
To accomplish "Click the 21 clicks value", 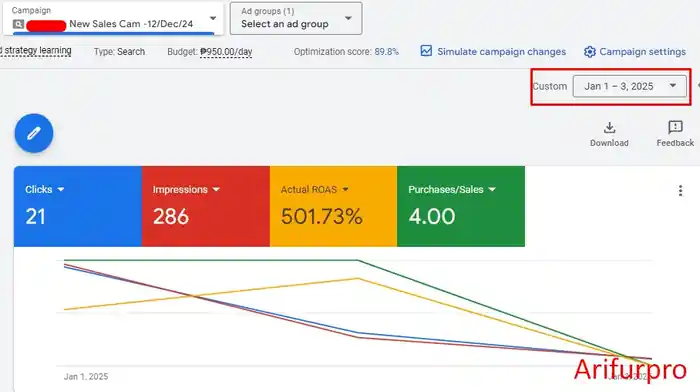I will point(35,217).
